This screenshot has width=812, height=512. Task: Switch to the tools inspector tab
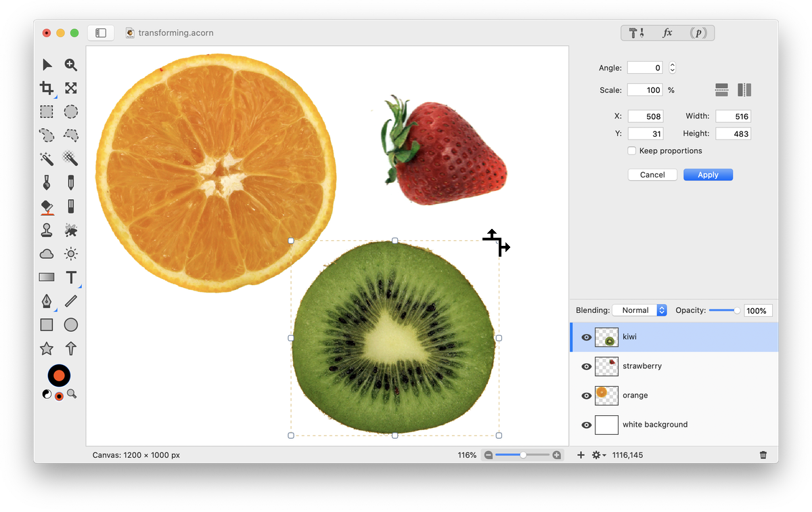pos(637,33)
